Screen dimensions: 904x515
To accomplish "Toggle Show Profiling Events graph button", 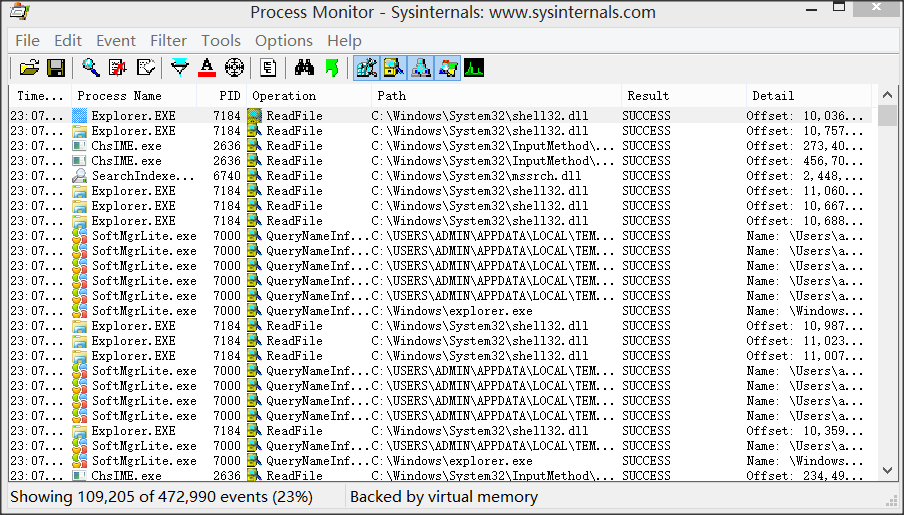I will point(474,68).
